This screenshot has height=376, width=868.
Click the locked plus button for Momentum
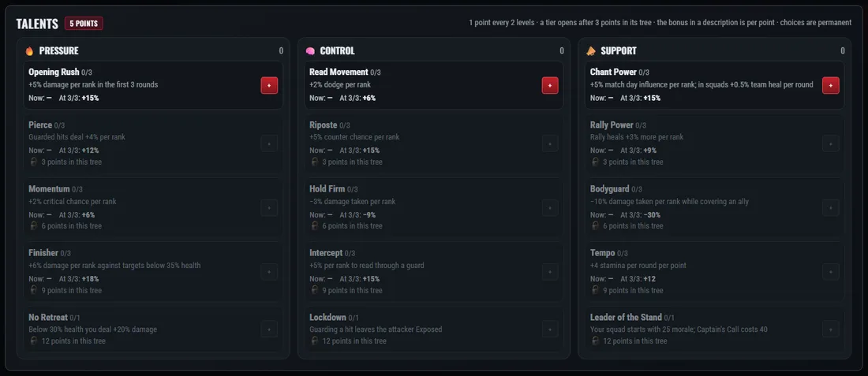270,208
